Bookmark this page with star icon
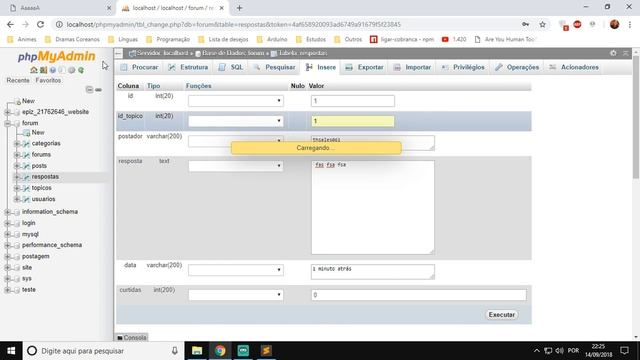This screenshot has width=640, height=360. coord(542,24)
